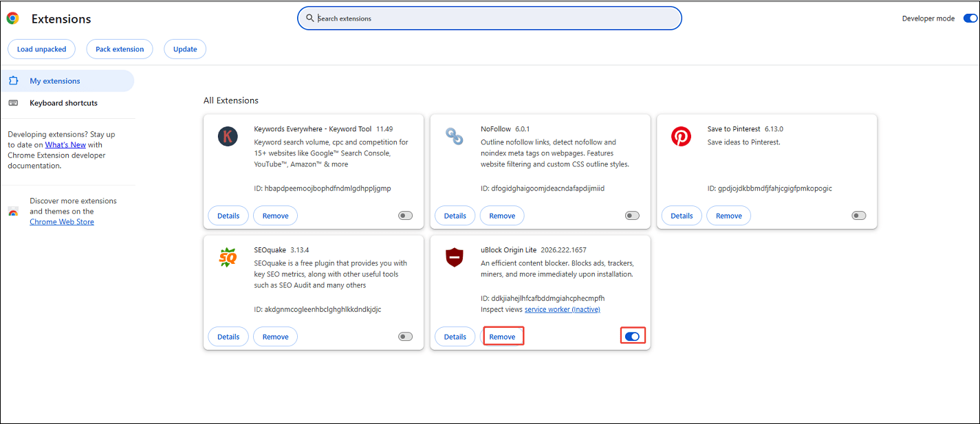Disable the uBlock Origin Lite toggle
Viewport: 980px width, 424px height.
(x=632, y=335)
